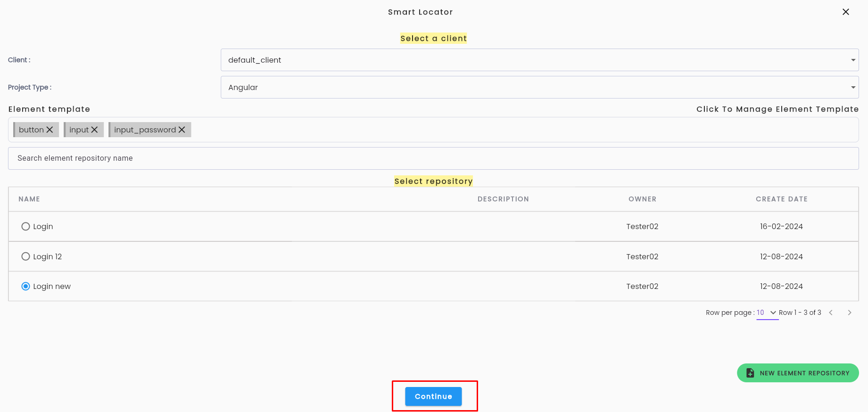
Task: Go to next page of repositories
Action: pos(850,313)
